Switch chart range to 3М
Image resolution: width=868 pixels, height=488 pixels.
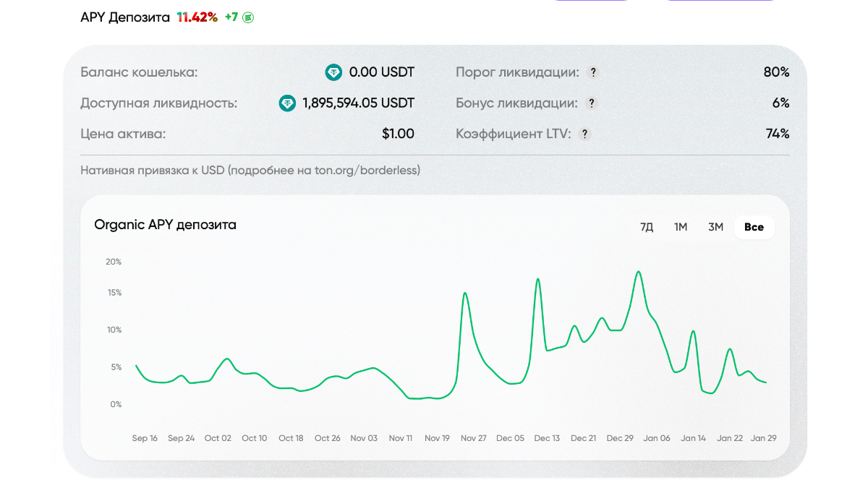(715, 227)
